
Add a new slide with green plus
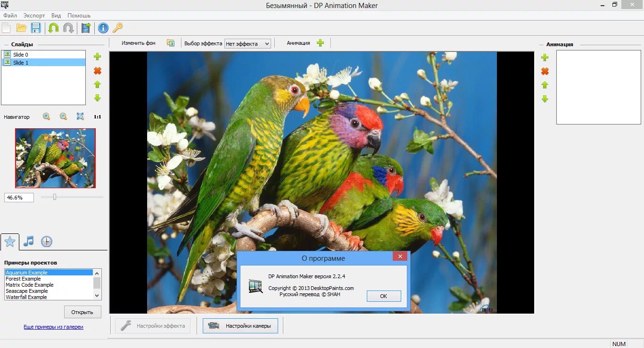coord(98,57)
